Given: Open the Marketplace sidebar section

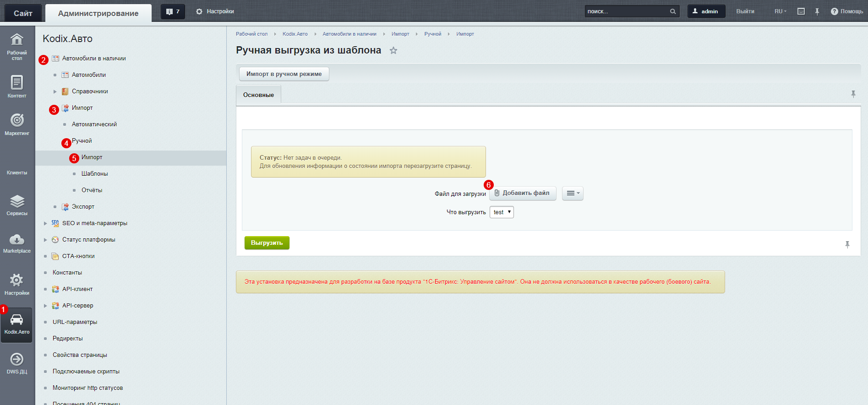Looking at the screenshot, I should (17, 243).
